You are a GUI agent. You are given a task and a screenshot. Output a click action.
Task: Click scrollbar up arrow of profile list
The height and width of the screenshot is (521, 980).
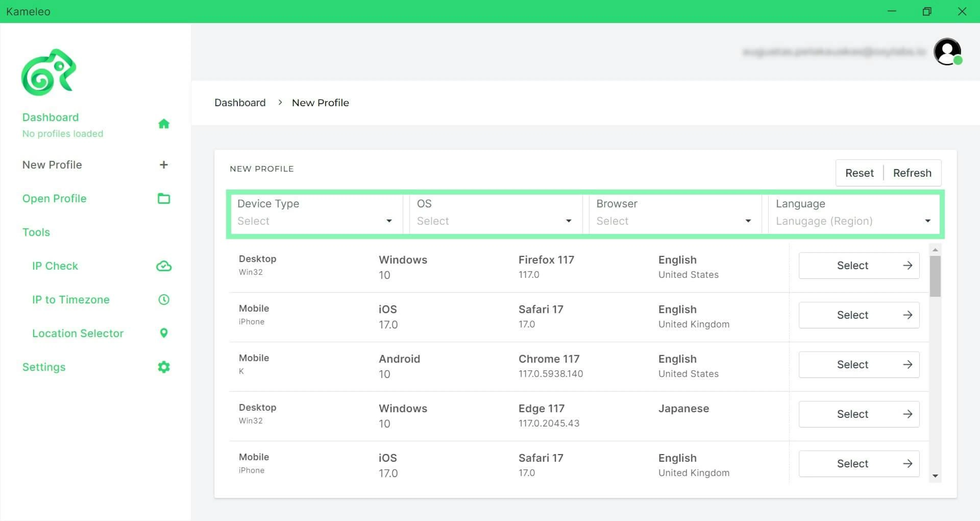(935, 250)
